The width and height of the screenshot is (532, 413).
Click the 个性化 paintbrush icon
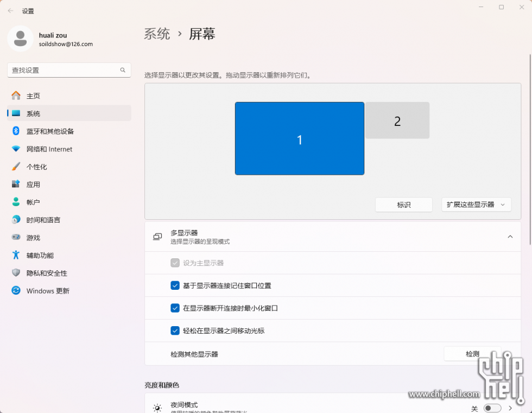16,167
